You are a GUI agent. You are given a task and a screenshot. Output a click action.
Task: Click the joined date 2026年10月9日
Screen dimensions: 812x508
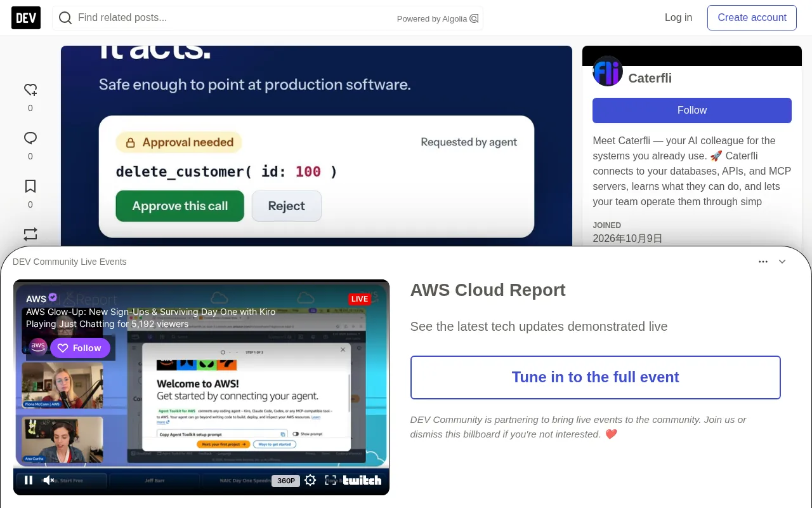628,239
